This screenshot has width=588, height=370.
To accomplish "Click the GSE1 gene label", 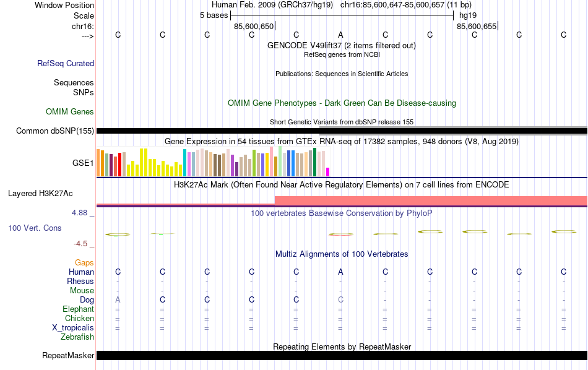I will tap(83, 163).
